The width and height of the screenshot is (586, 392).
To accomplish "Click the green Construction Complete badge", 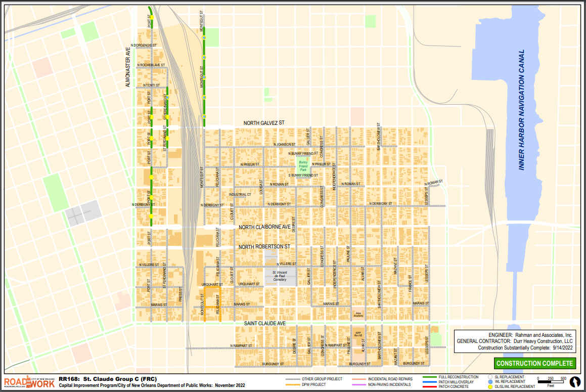I will tap(535, 363).
